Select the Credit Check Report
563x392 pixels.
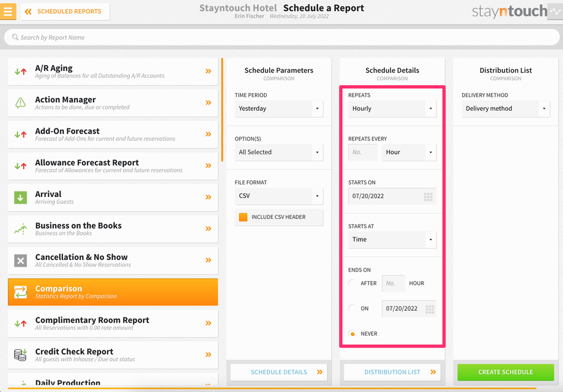pos(113,355)
